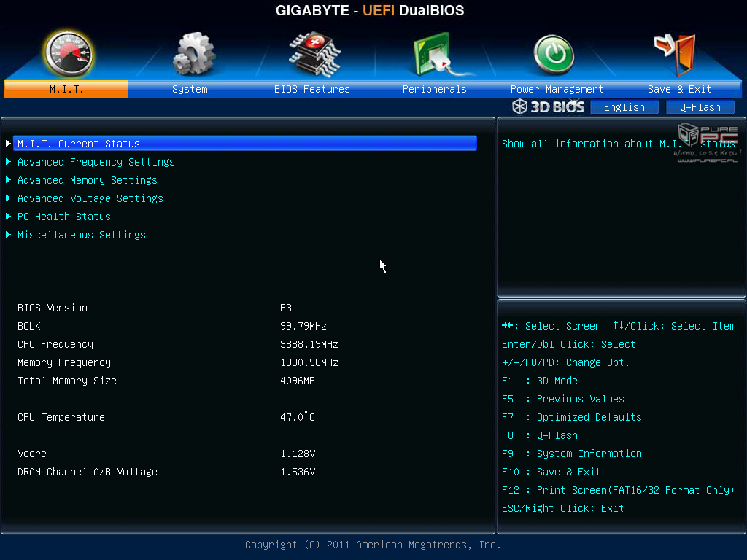Click arrow beside Advanced Memory Settings
747x560 pixels.
point(8,180)
